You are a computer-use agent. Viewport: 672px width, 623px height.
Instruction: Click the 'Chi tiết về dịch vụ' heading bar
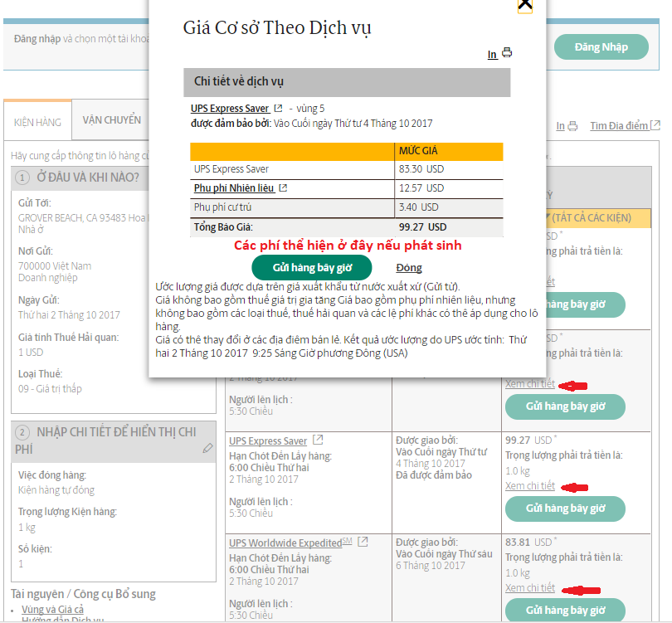[347, 82]
